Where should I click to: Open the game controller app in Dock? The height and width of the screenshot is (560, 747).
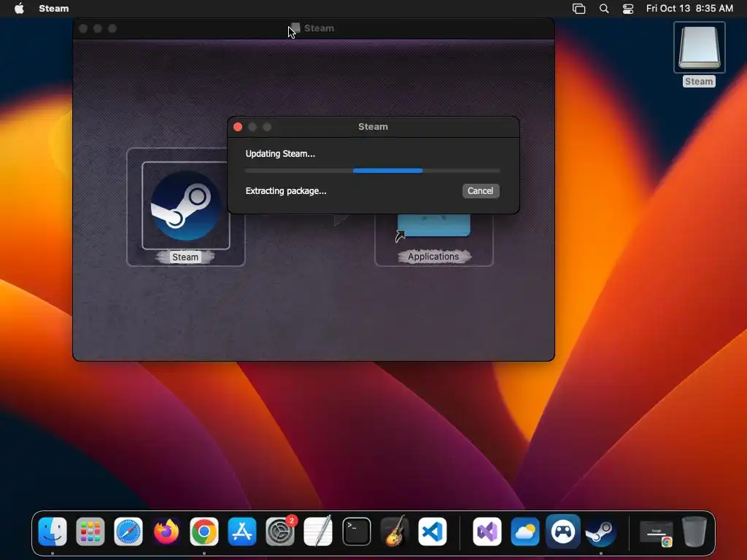(x=563, y=532)
